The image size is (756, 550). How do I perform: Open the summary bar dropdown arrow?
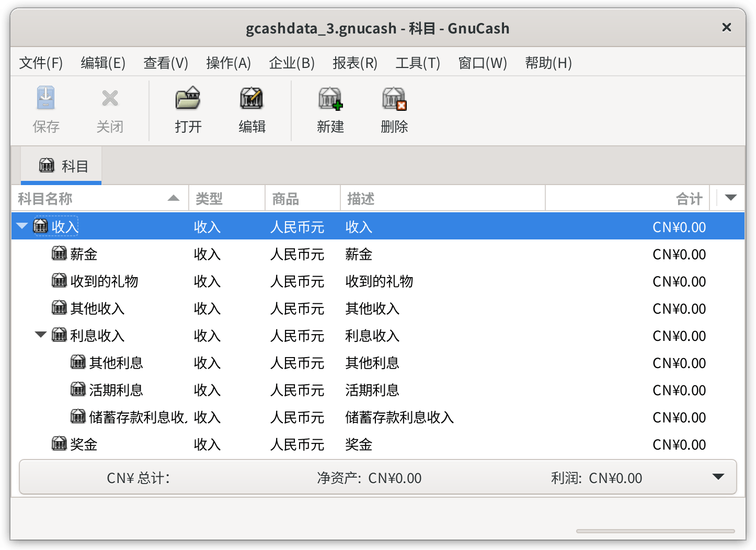tap(718, 477)
